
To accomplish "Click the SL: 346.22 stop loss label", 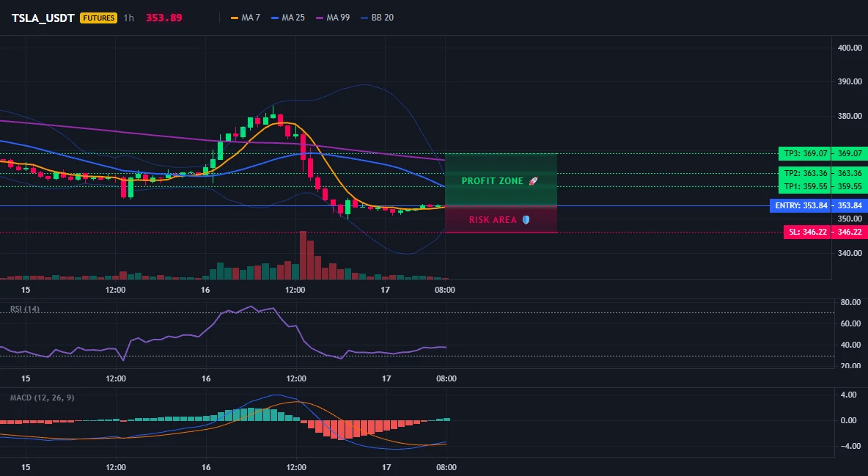I will (x=808, y=232).
